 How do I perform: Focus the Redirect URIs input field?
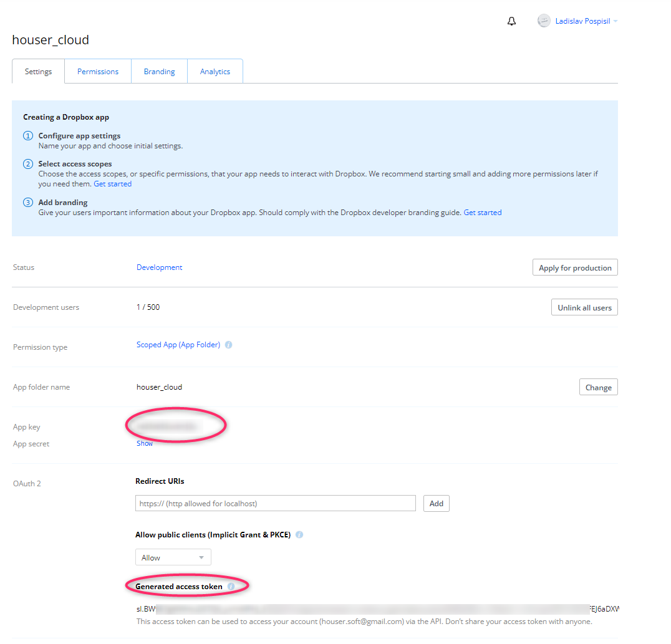pyautogui.click(x=275, y=503)
